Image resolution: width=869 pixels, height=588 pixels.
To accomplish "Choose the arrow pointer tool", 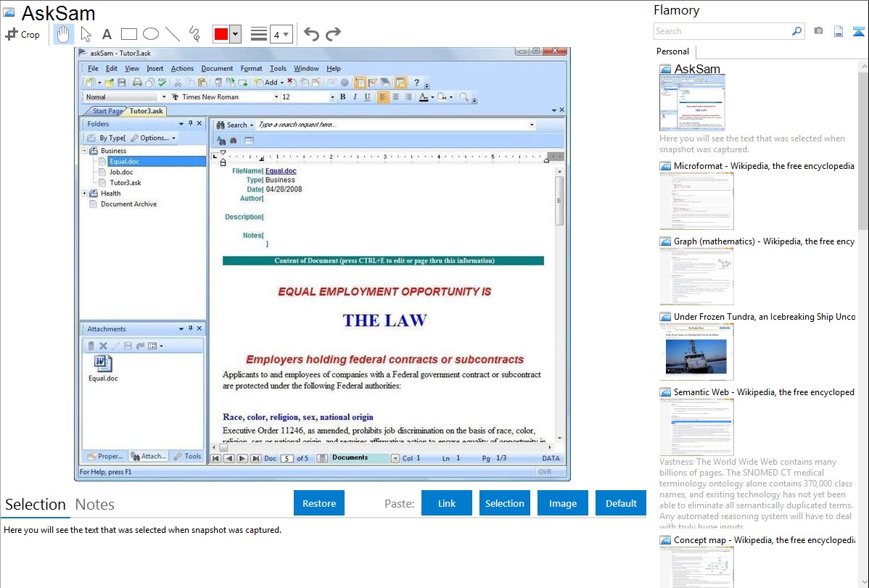I will [x=86, y=34].
